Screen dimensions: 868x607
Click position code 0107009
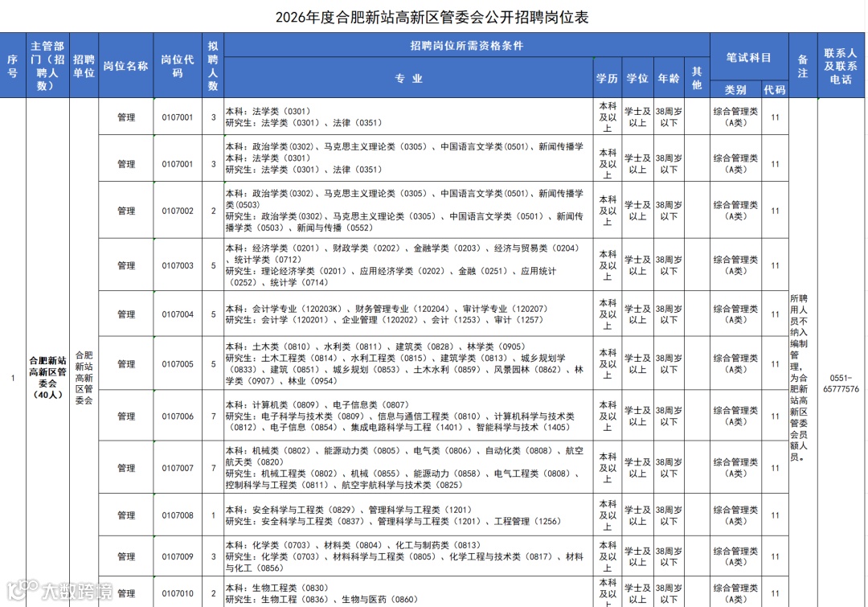point(178,556)
